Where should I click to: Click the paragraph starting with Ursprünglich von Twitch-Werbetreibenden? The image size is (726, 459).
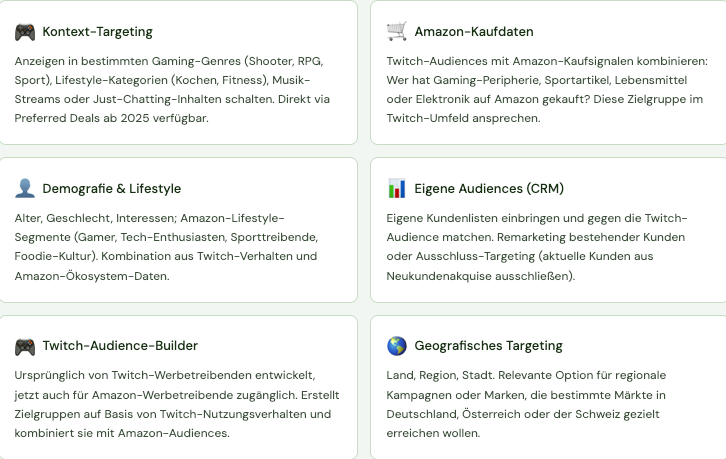click(177, 404)
